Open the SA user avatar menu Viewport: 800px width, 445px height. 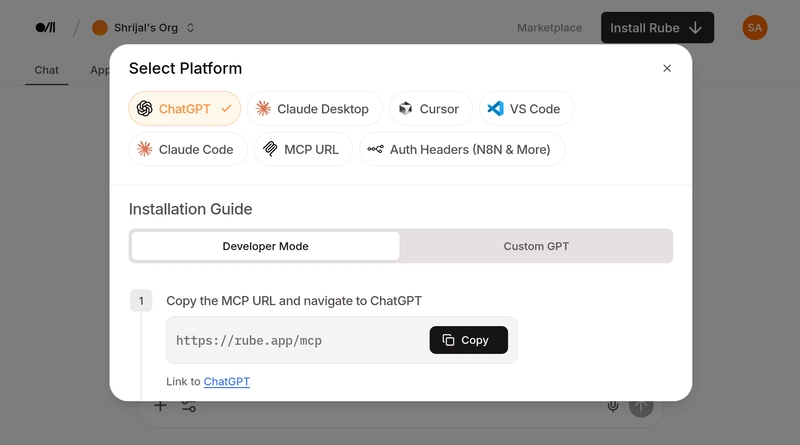coord(755,28)
